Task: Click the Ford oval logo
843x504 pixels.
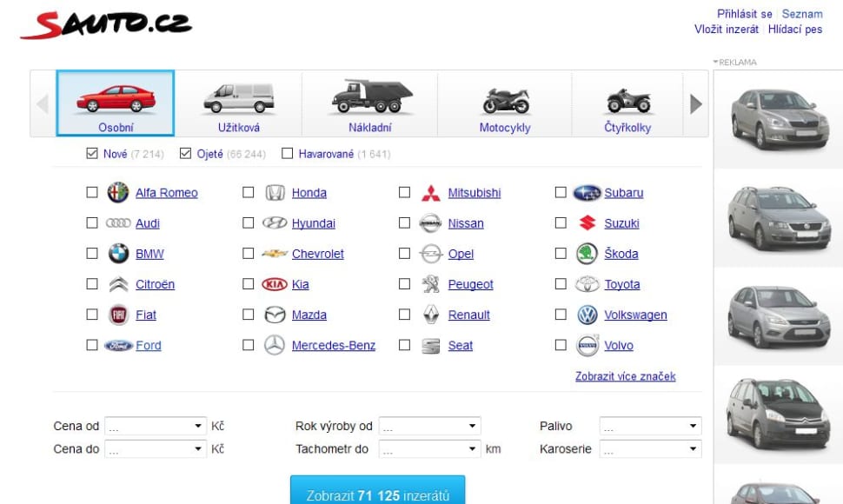Action: tap(118, 346)
